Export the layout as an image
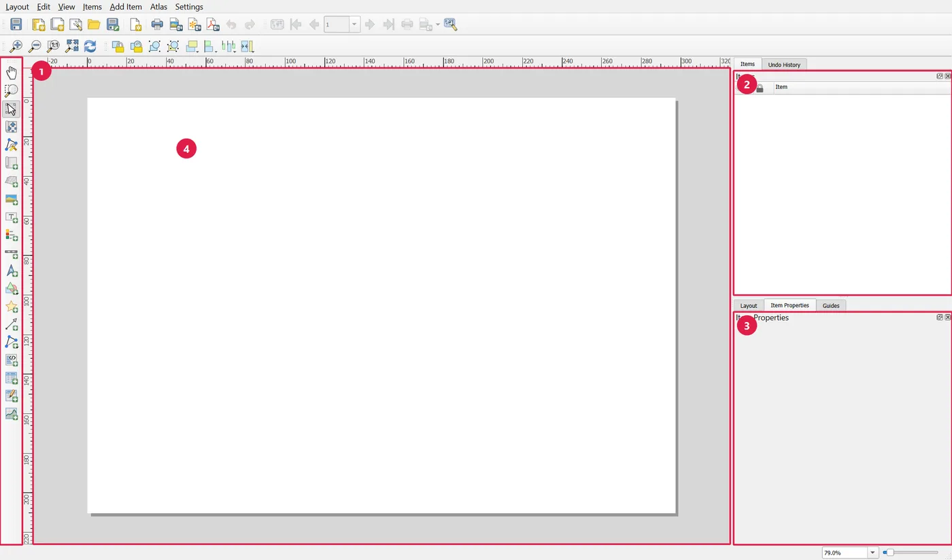This screenshot has width=952, height=560. click(x=176, y=24)
